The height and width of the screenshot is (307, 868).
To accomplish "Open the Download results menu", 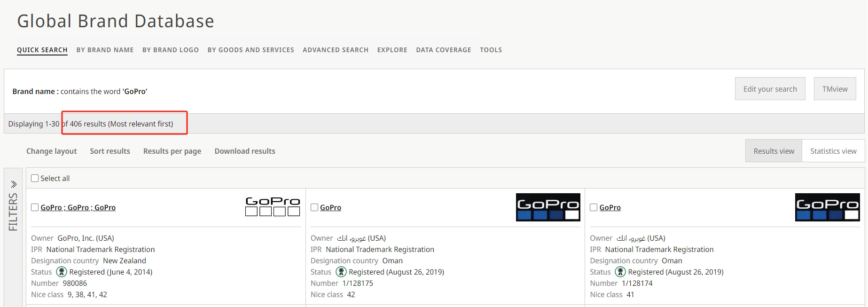I will click(x=245, y=151).
